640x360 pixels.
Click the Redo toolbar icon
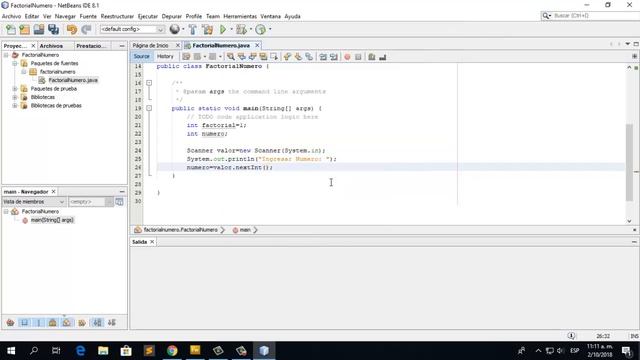[x=86, y=29]
